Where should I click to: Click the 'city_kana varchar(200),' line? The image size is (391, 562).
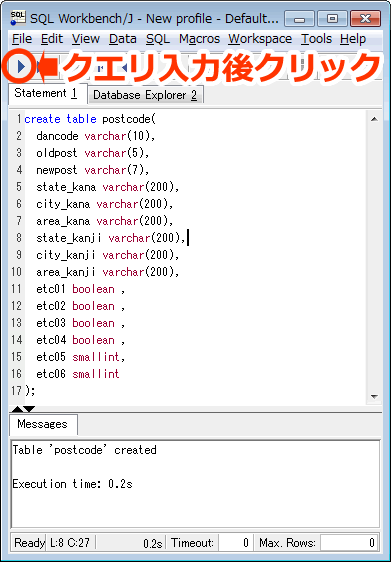(105, 204)
